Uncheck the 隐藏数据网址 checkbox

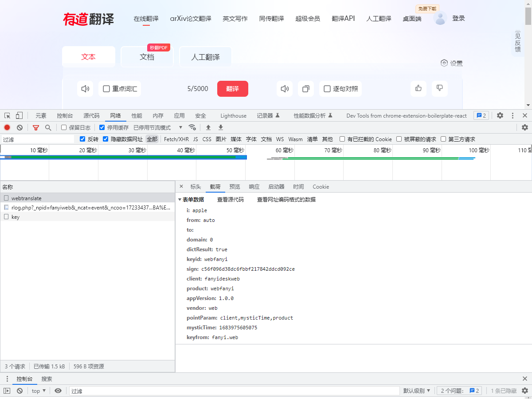tap(106, 139)
